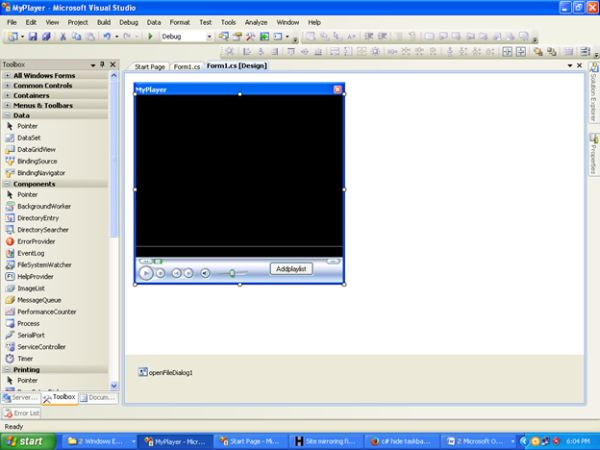Open the active documents list dropdown arrow
Screen dimensions: 600x450
click(570, 66)
